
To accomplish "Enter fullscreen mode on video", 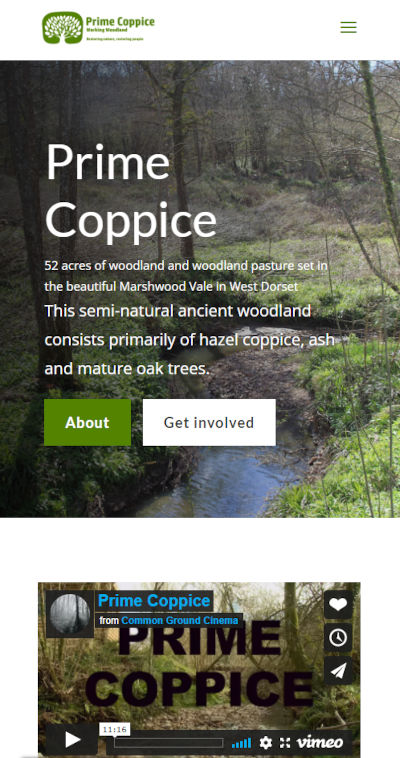I will tap(285, 743).
